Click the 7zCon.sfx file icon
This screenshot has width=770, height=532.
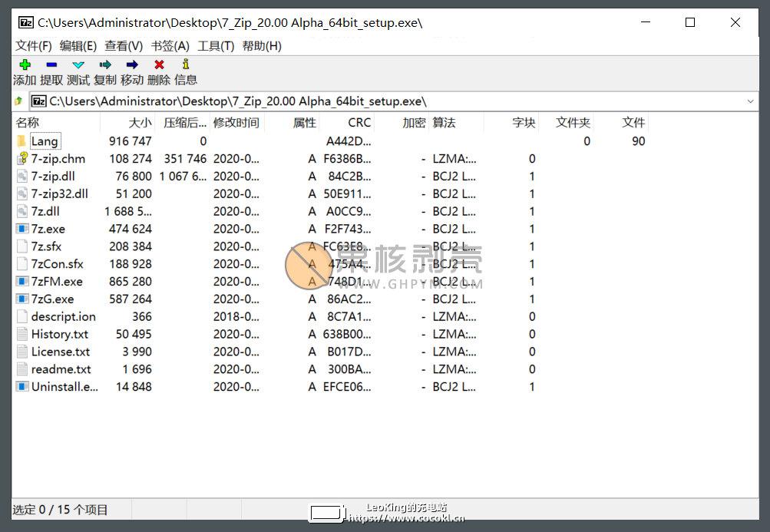point(22,264)
